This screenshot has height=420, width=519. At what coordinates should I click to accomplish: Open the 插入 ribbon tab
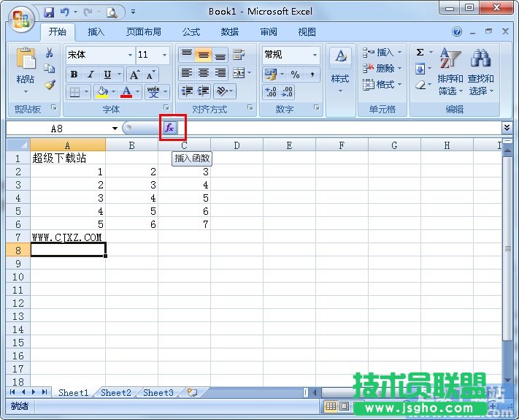pos(96,32)
